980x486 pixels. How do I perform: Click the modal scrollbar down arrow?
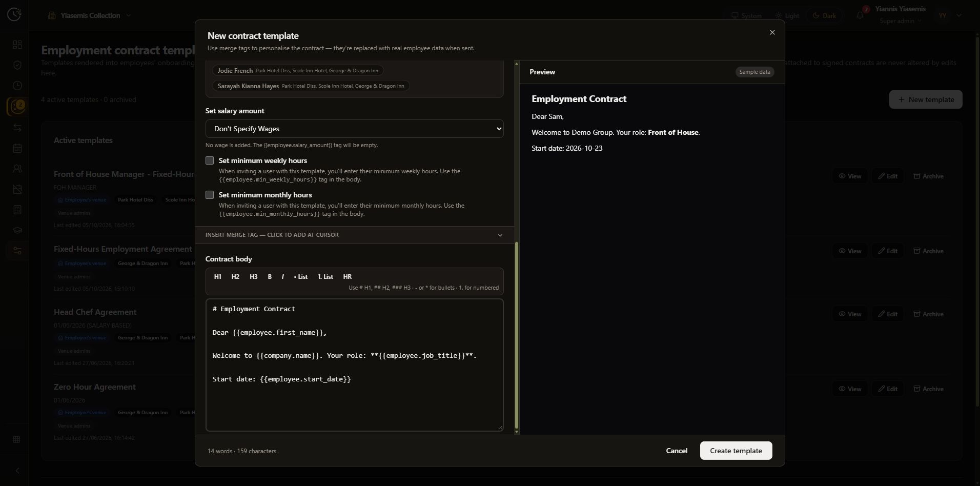coord(517,432)
